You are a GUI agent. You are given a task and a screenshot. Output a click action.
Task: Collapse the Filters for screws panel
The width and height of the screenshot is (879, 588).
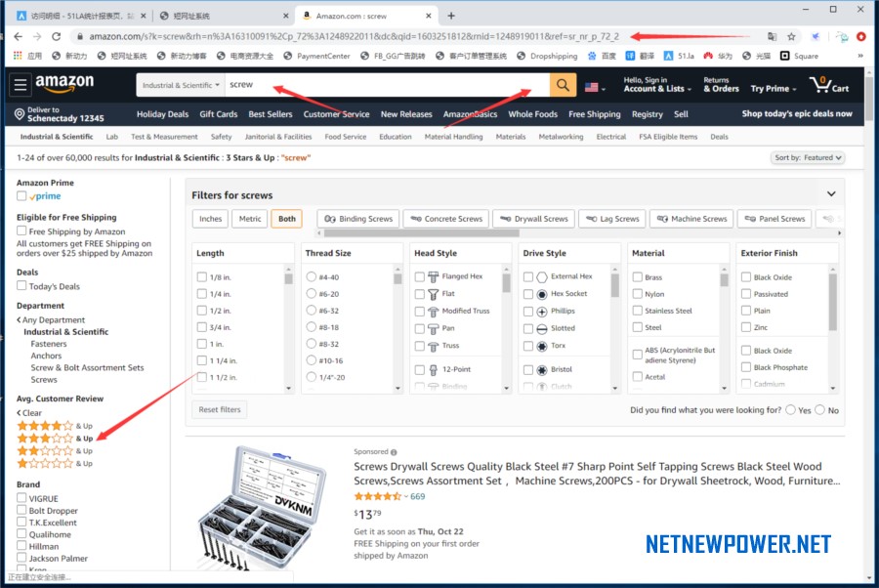tap(831, 194)
